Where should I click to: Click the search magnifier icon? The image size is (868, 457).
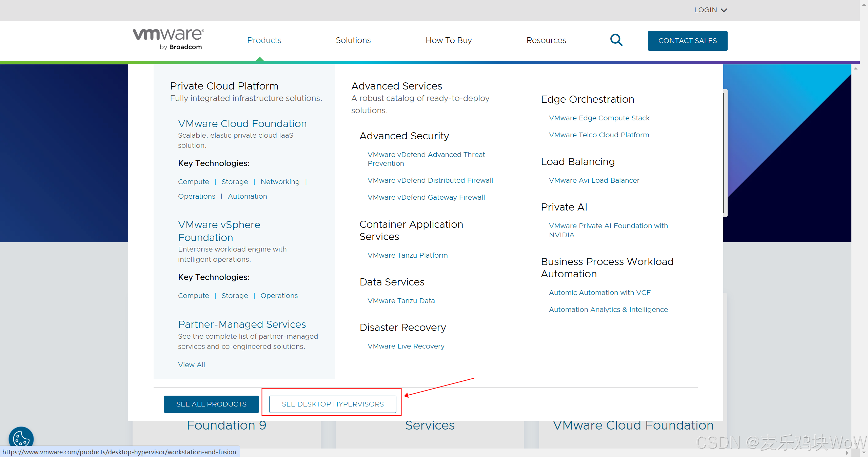coord(616,40)
